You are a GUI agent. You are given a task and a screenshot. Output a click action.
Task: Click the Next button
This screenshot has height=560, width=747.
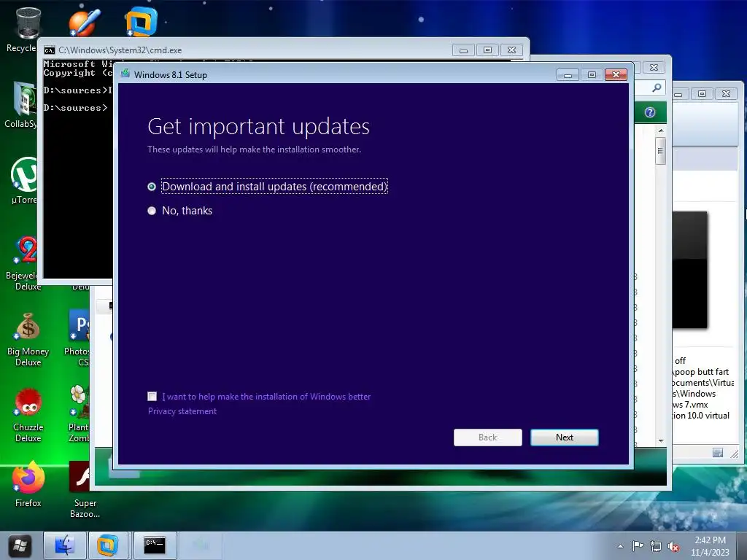565,437
